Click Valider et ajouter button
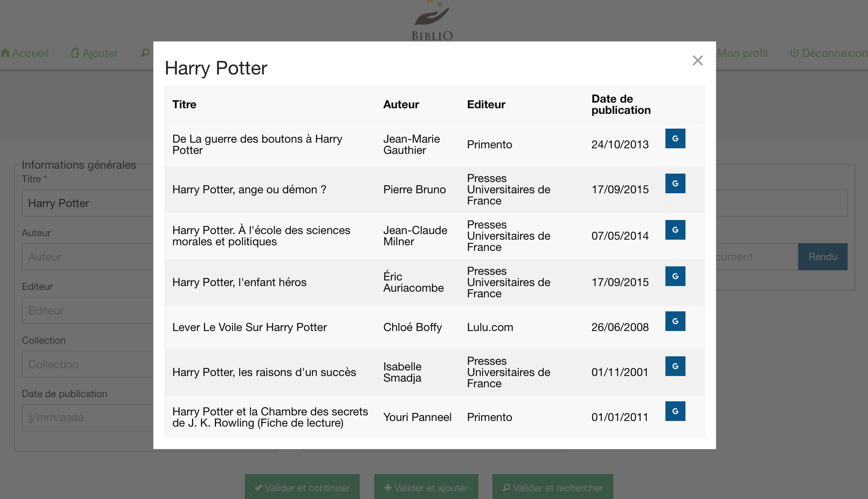868x499 pixels. click(426, 487)
